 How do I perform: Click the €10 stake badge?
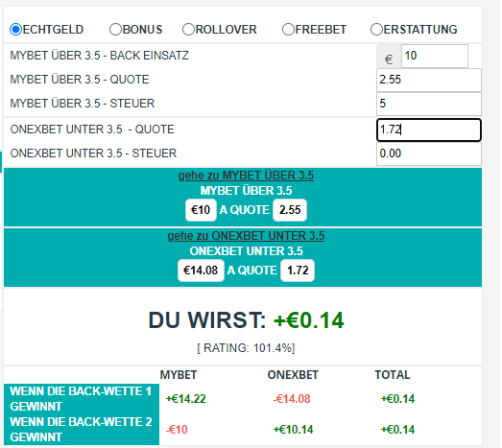point(201,210)
